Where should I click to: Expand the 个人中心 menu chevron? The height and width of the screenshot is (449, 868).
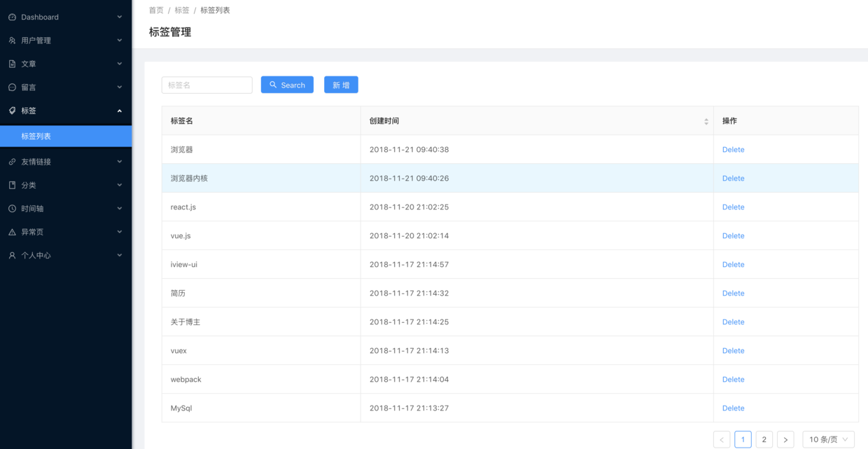coord(119,256)
